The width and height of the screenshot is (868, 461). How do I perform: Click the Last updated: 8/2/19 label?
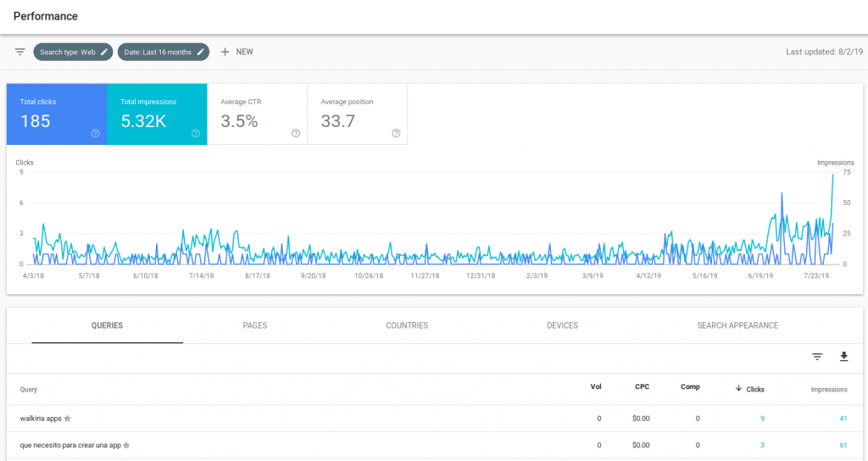coord(824,52)
